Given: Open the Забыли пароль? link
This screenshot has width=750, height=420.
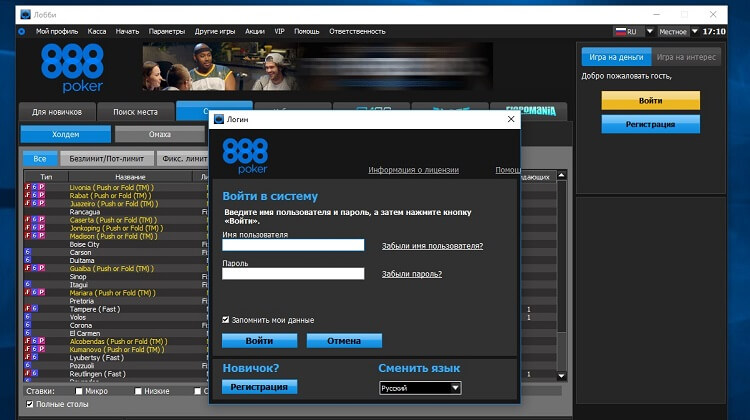Looking at the screenshot, I should (412, 274).
